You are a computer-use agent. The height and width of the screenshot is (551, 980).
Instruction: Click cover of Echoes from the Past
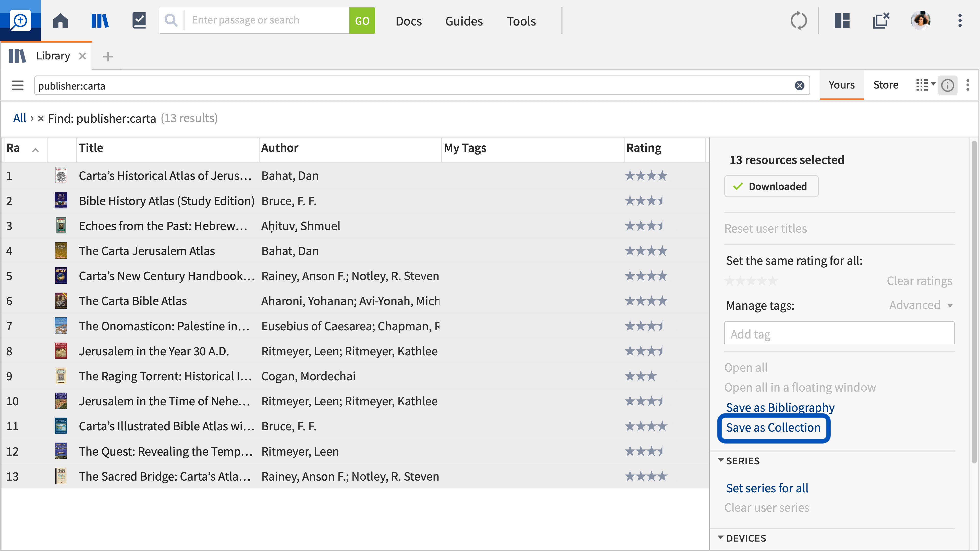(61, 226)
